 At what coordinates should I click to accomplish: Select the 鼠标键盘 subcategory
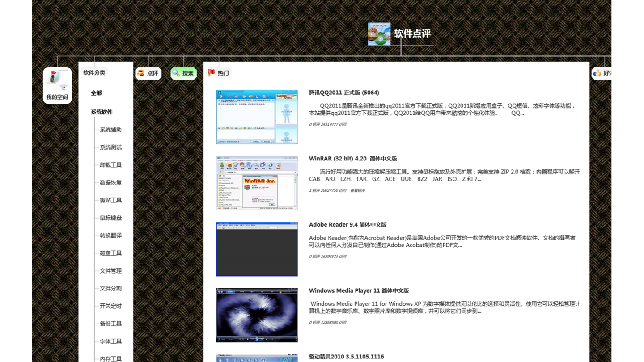pyautogui.click(x=110, y=218)
